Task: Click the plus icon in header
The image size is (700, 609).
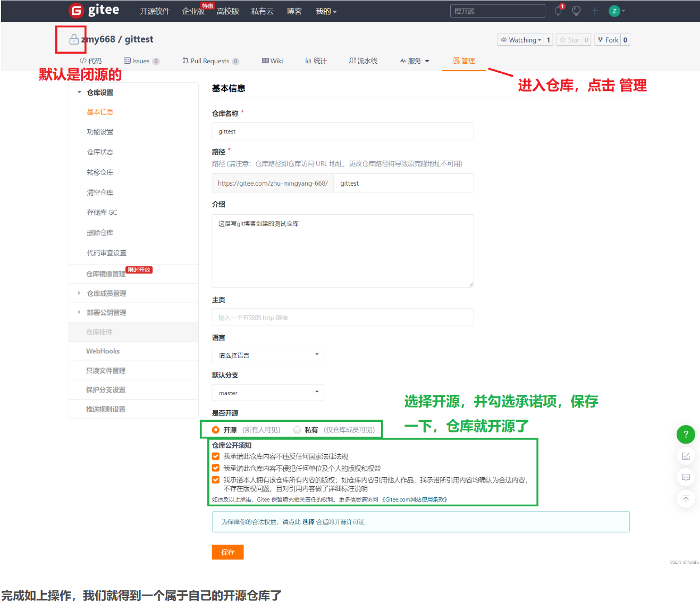Action: 595,11
